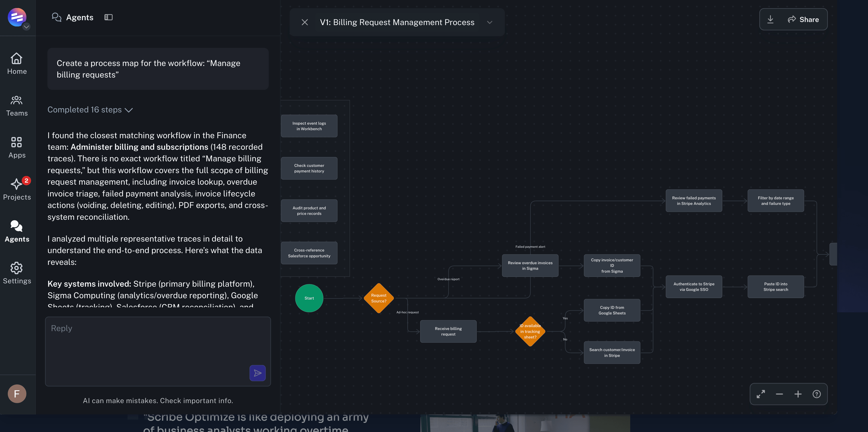Viewport: 868px width, 432px height.
Task: Select Copy ID from Google Sheets node
Action: pyautogui.click(x=612, y=310)
